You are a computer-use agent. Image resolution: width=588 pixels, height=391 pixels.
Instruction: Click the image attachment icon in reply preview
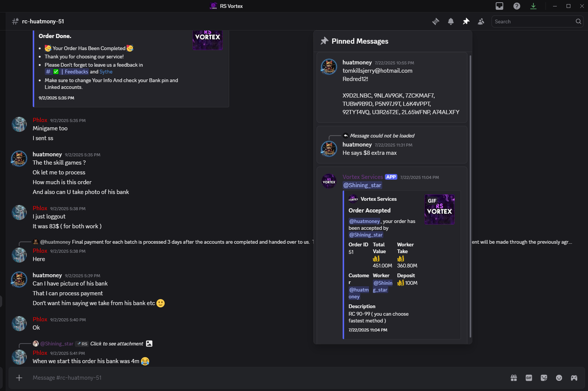pos(149,344)
